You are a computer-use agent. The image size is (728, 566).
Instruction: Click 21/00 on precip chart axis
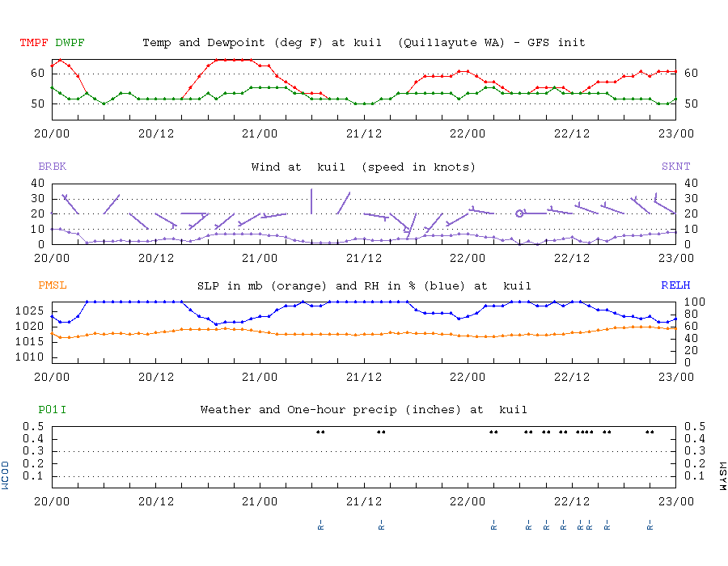[x=260, y=501]
